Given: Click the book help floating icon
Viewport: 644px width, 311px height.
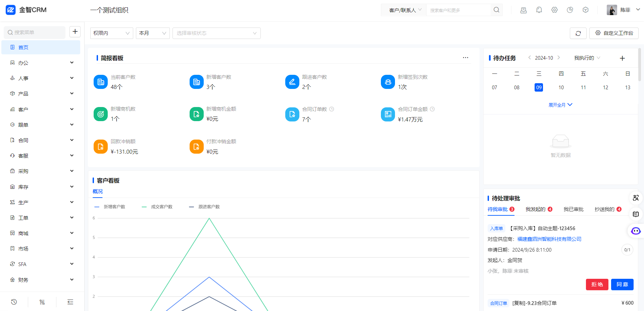Looking at the screenshot, I should [636, 214].
